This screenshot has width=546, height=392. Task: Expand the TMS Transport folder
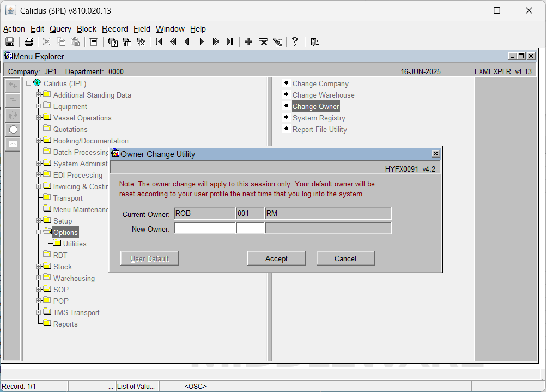[39, 312]
